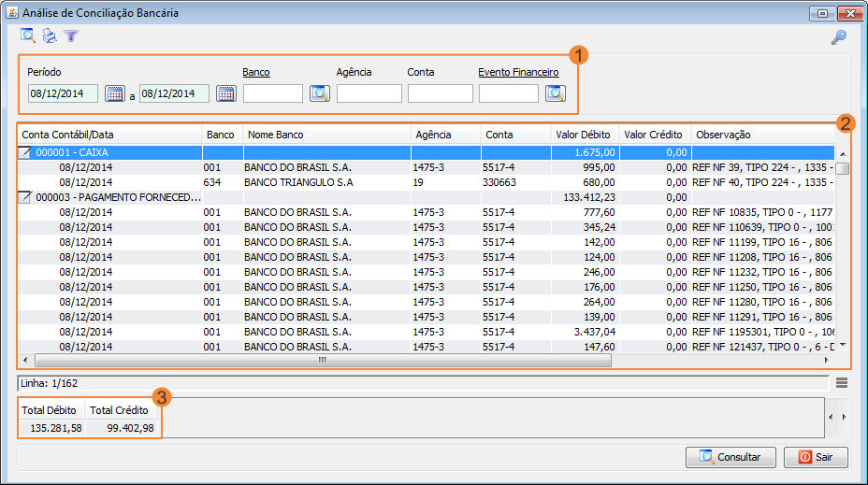Open the grid options menu icon

842,382
